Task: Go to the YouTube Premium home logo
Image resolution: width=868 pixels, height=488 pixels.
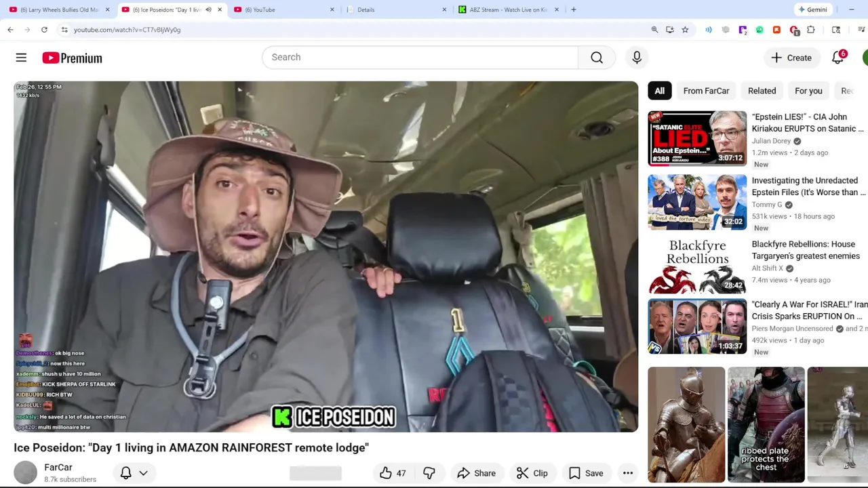Action: pyautogui.click(x=72, y=58)
